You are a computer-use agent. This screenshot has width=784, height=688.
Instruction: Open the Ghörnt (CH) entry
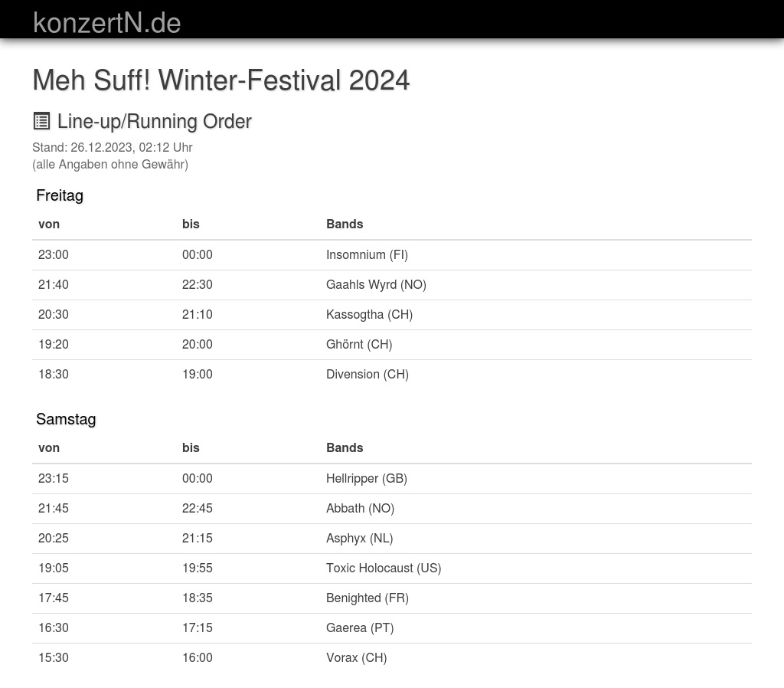(x=359, y=344)
